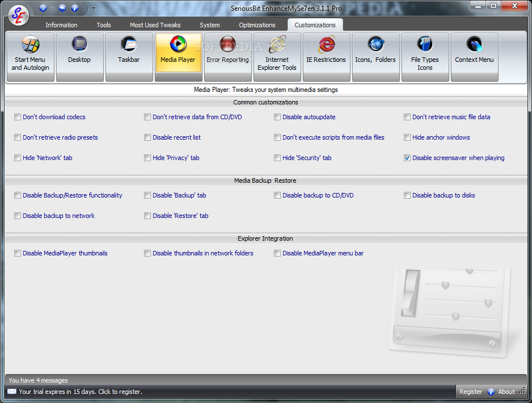The width and height of the screenshot is (532, 403).
Task: Enable Don't download codecs
Action: pyautogui.click(x=18, y=117)
